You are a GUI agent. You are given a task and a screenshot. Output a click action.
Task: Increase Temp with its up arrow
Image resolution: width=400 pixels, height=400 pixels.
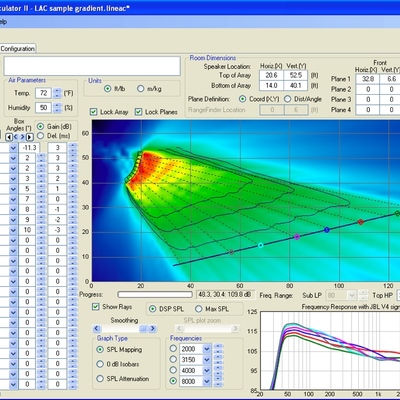click(58, 90)
